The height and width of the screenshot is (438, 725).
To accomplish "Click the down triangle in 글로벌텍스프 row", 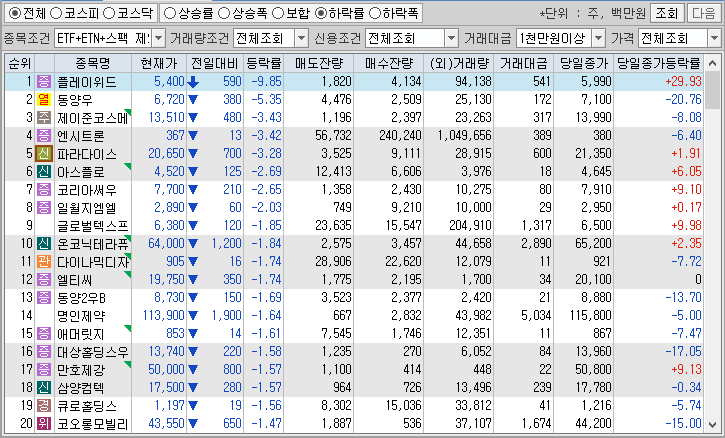I will 193,226.
